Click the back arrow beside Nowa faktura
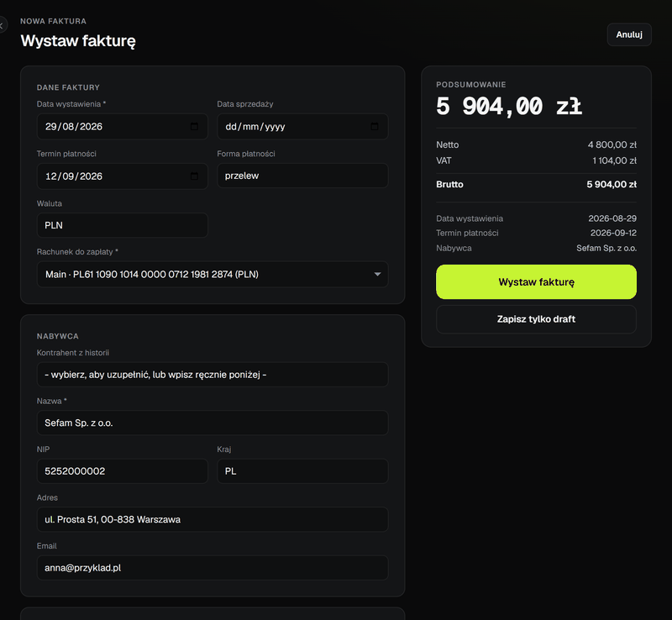Viewport: 672px width, 620px height. pos(3,25)
